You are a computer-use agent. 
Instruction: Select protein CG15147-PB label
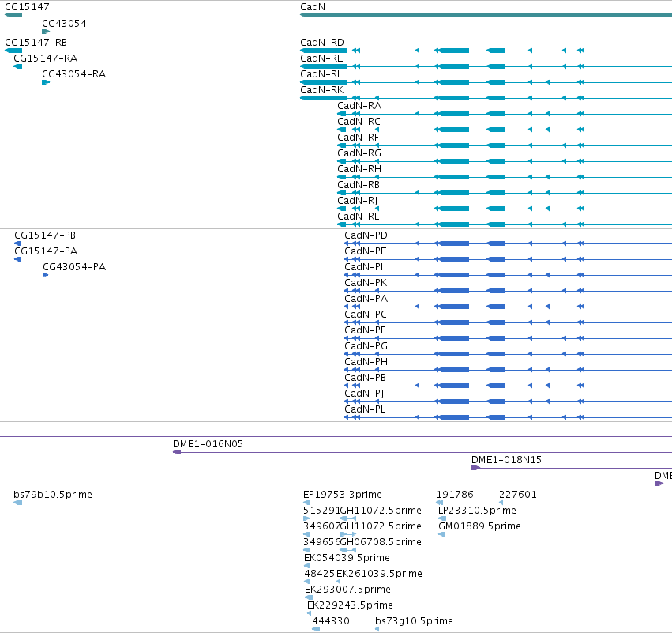[45, 235]
